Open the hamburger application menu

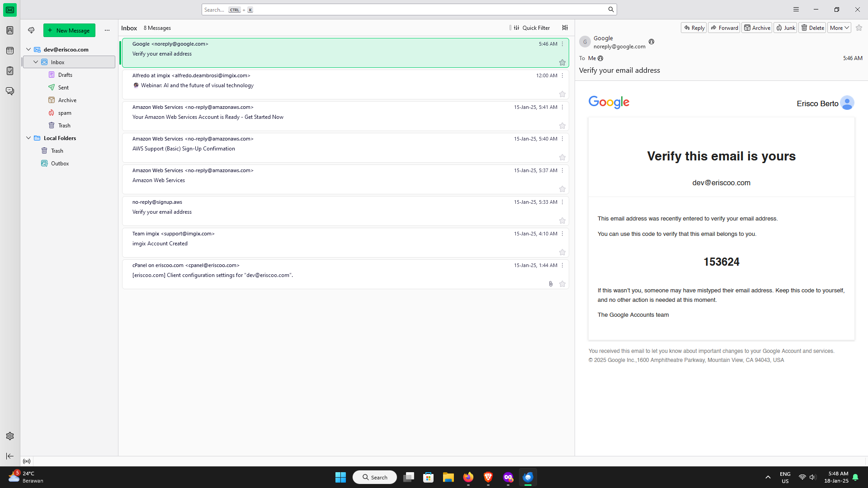pyautogui.click(x=796, y=9)
